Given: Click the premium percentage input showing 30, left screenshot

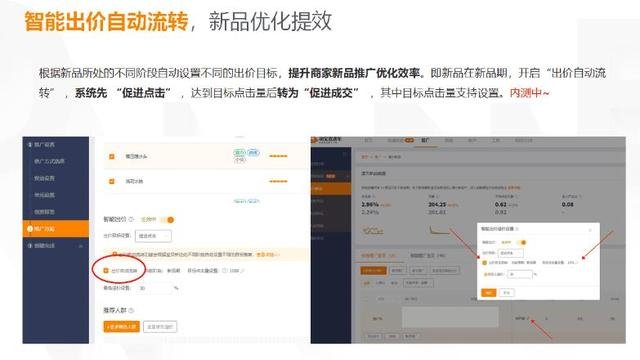Looking at the screenshot, I should [154, 288].
